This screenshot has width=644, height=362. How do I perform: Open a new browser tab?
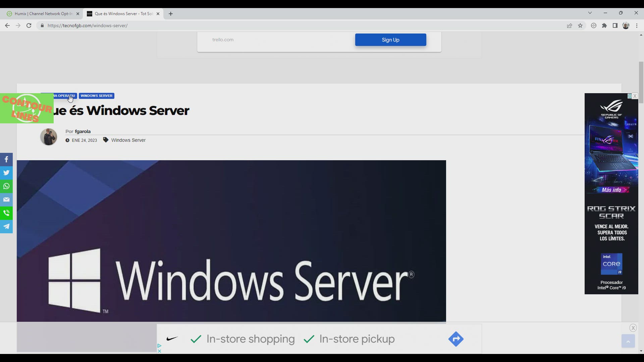[x=171, y=14]
